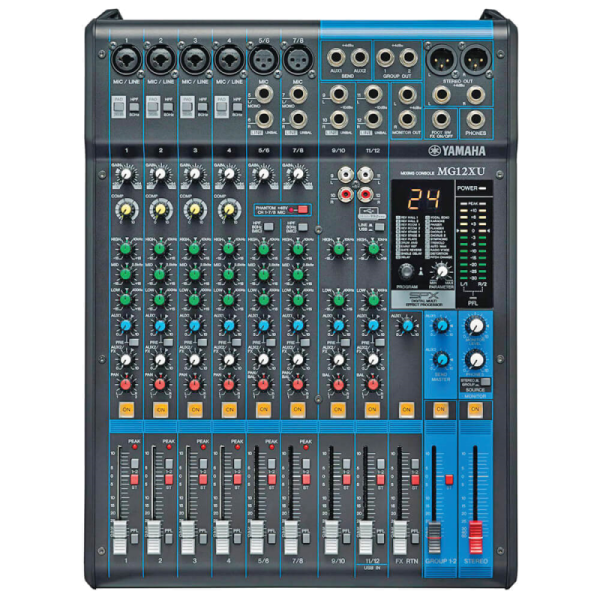The height and width of the screenshot is (600, 600).
Task: Click the white RCA input jack for channel 9
Action: point(346,175)
